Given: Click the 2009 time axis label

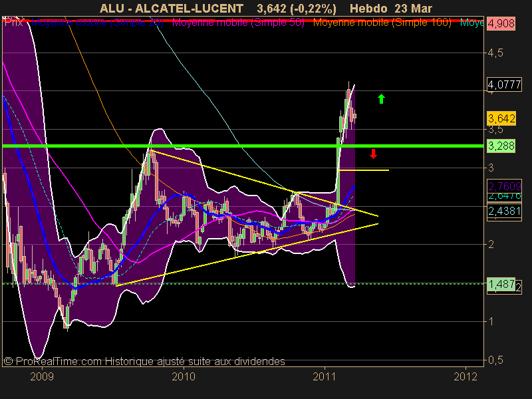Looking at the screenshot, I should 42,376.
